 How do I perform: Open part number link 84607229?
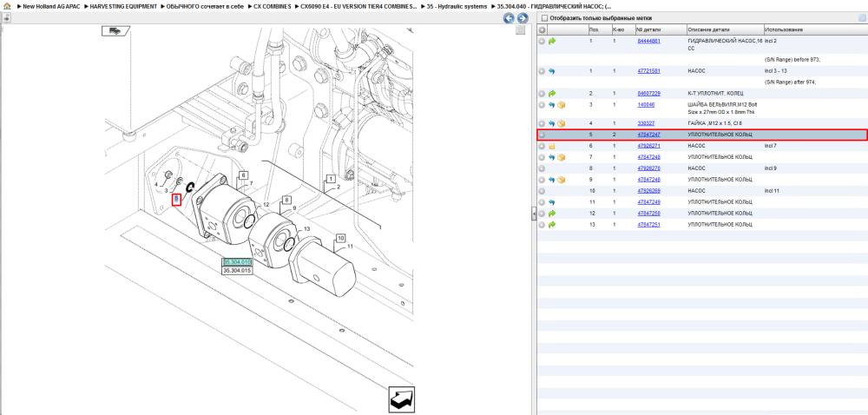point(648,94)
